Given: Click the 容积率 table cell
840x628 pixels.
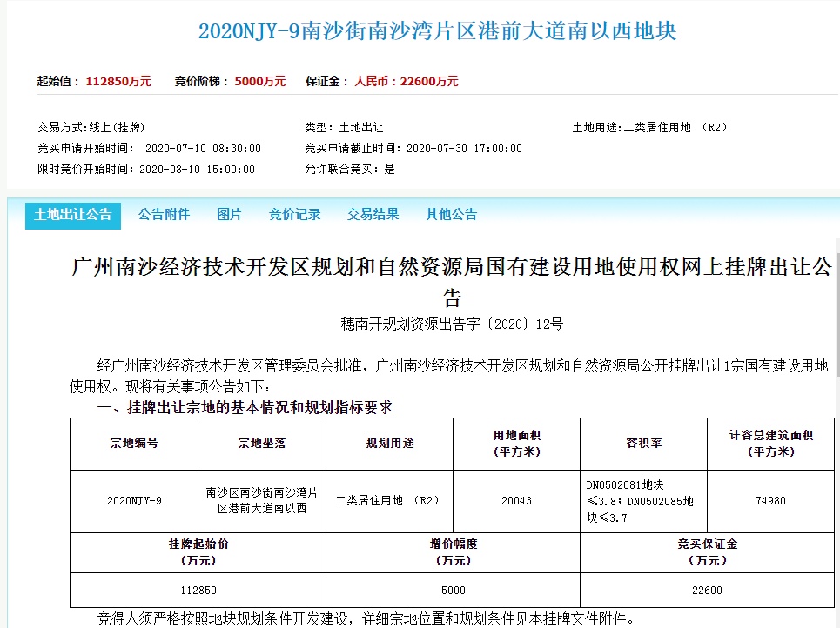Looking at the screenshot, I should pyautogui.click(x=643, y=444).
